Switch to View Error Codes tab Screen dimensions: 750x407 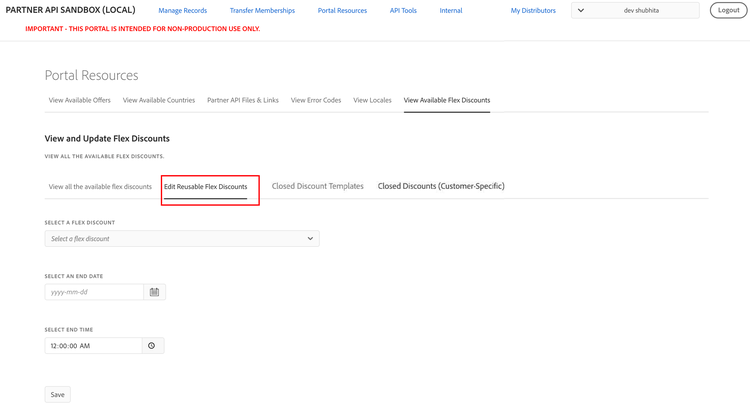click(x=316, y=100)
